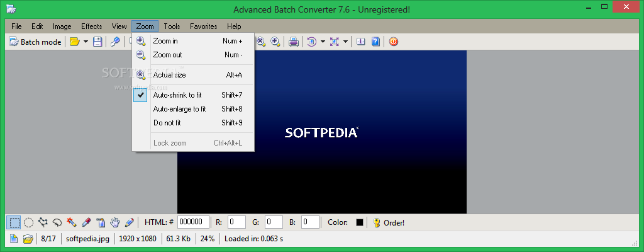Click the Print toolbar icon
This screenshot has height=252, width=644.
293,42
